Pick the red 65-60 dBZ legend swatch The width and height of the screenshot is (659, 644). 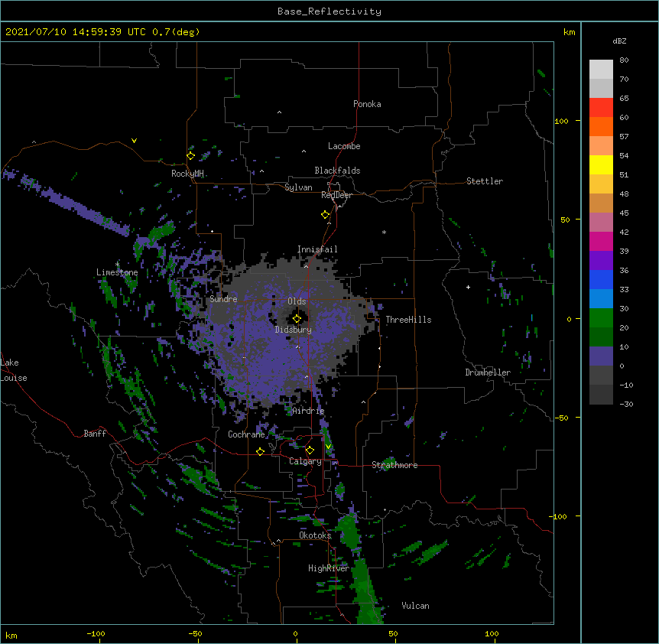[601, 108]
